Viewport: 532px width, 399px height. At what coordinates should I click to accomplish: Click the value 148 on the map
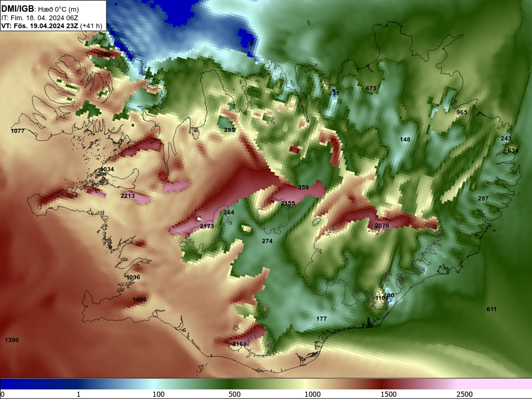coord(405,139)
